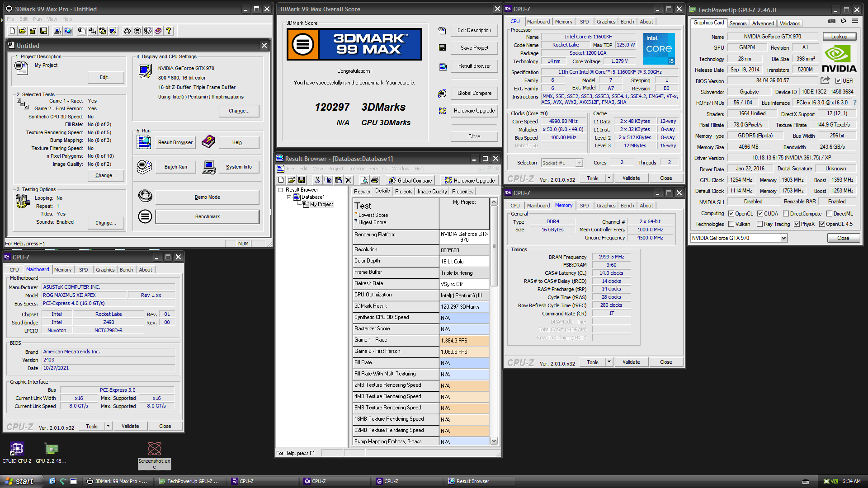Click the Cut scissors icon in Result Browser
The image size is (868, 488).
(317, 180)
